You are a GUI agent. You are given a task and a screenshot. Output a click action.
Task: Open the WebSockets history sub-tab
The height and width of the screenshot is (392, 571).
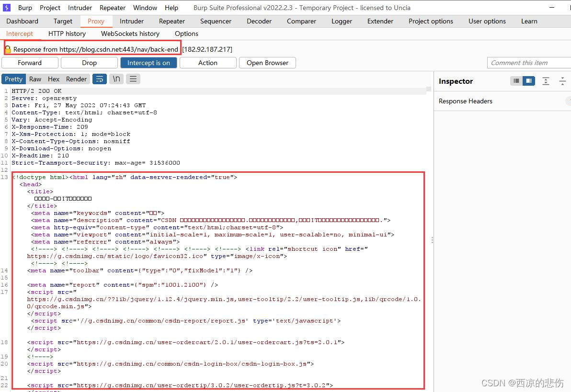point(130,34)
